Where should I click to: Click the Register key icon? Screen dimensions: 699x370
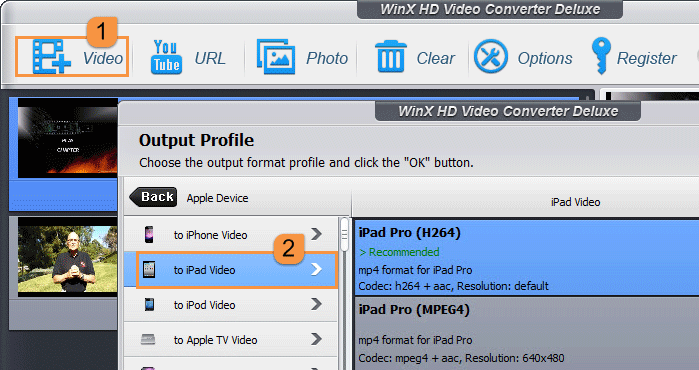click(600, 56)
